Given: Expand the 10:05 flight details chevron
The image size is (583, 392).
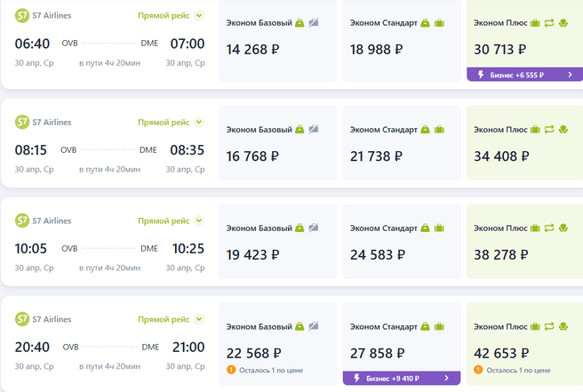Looking at the screenshot, I should pyautogui.click(x=200, y=221).
